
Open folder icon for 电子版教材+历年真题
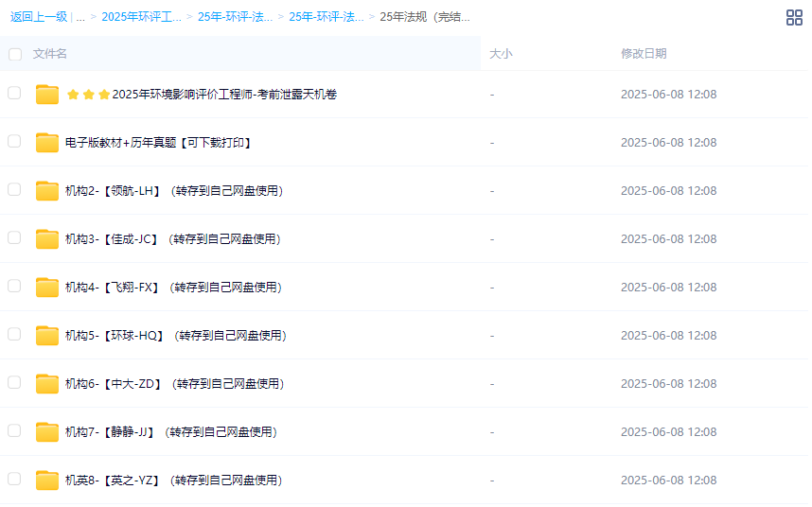pos(47,142)
